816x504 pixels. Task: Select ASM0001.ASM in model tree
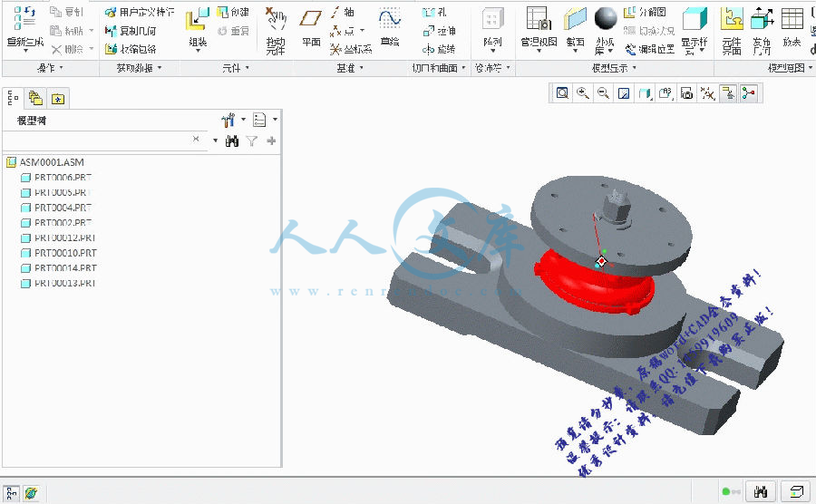(x=52, y=162)
